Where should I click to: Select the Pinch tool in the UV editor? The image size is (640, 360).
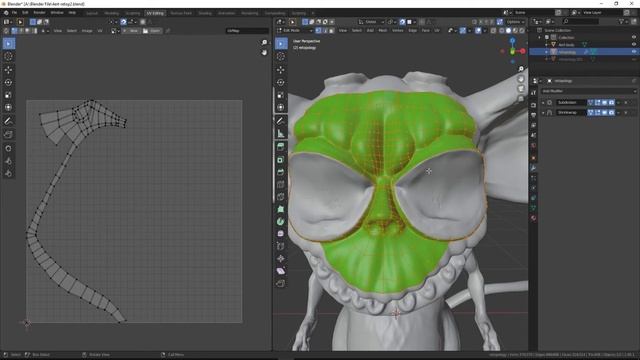click(x=8, y=173)
